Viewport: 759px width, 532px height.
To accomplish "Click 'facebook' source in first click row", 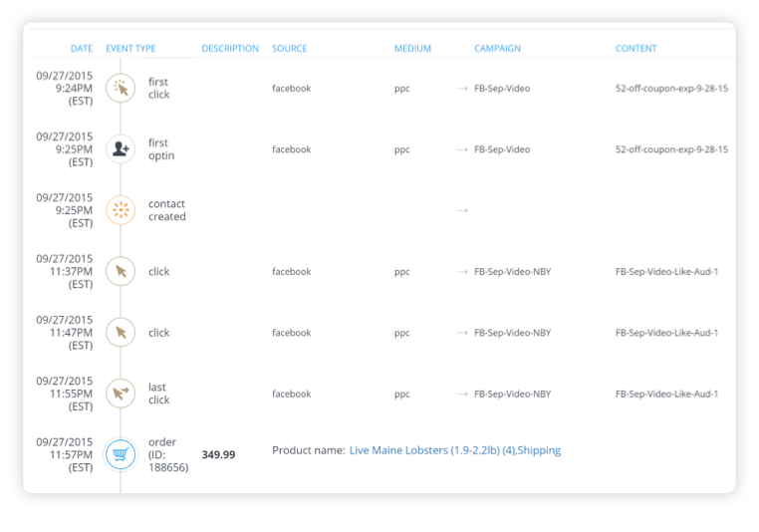I will (292, 88).
